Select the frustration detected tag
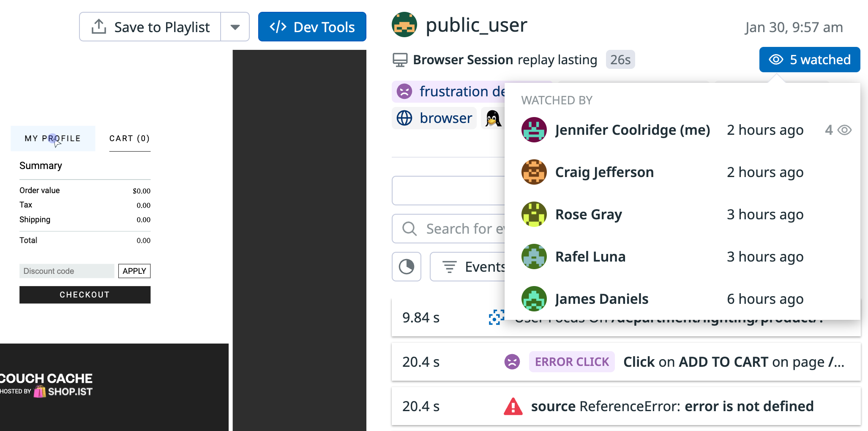868x431 pixels. 448,92
